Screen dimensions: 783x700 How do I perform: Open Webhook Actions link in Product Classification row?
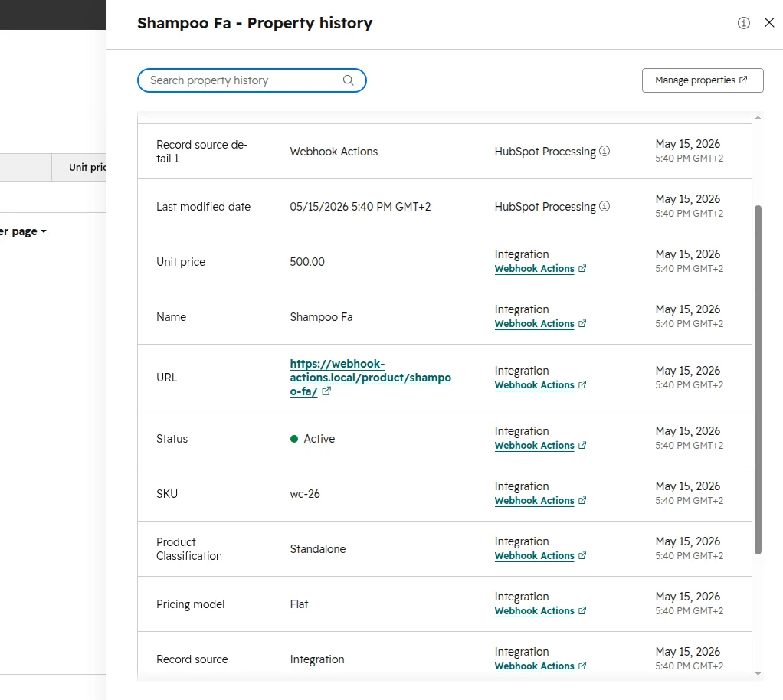[x=534, y=556]
